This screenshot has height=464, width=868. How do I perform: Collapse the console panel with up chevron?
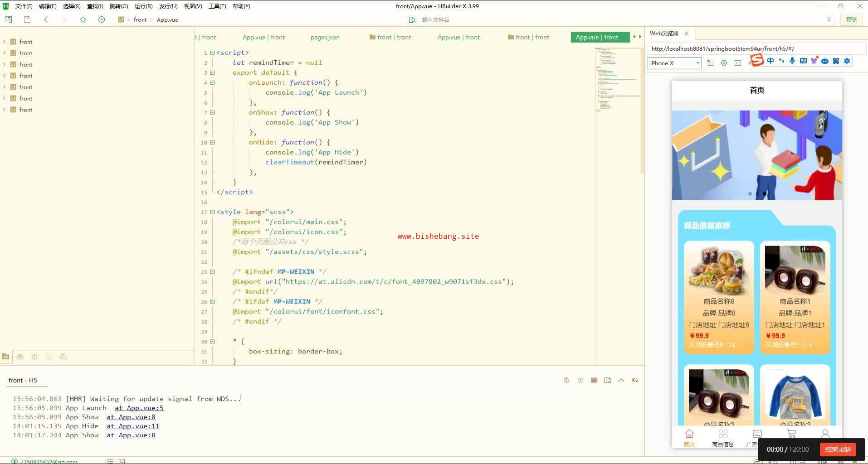pos(621,380)
